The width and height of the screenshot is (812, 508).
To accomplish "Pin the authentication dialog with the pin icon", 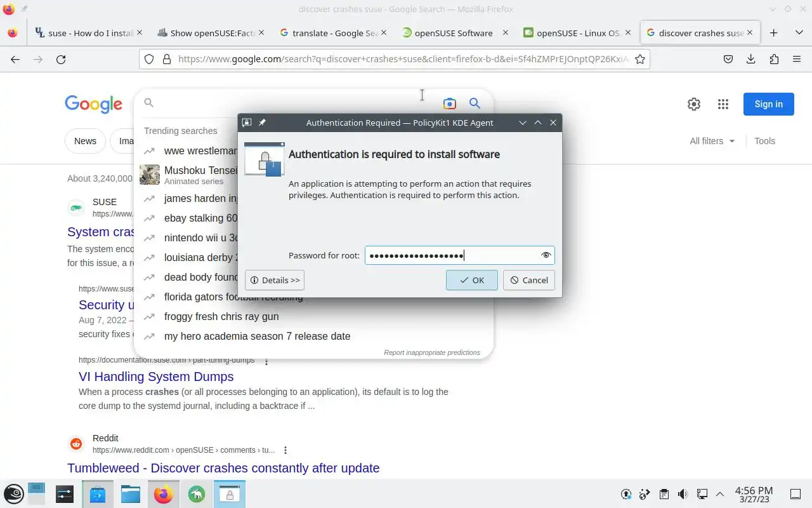I will click(262, 123).
